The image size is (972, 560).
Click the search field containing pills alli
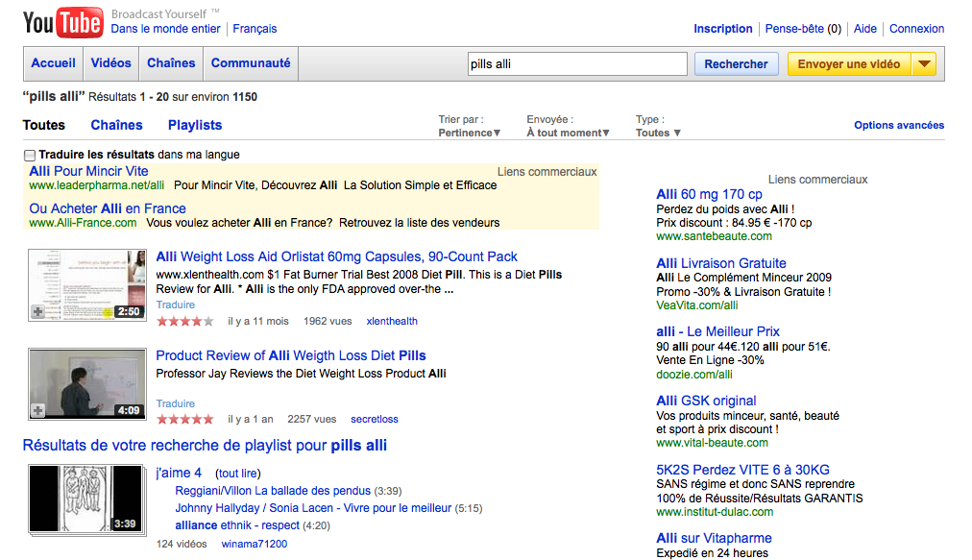pyautogui.click(x=576, y=64)
